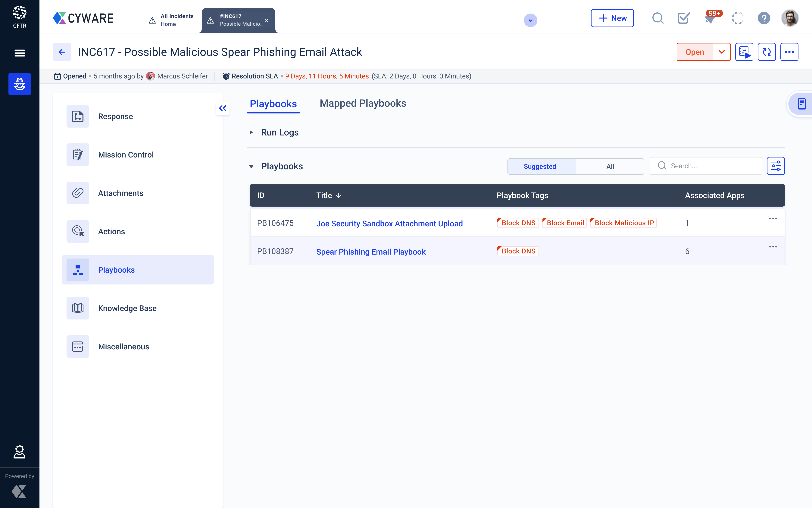The height and width of the screenshot is (508, 812).
Task: Select the All filter toggle
Action: pyautogui.click(x=610, y=166)
